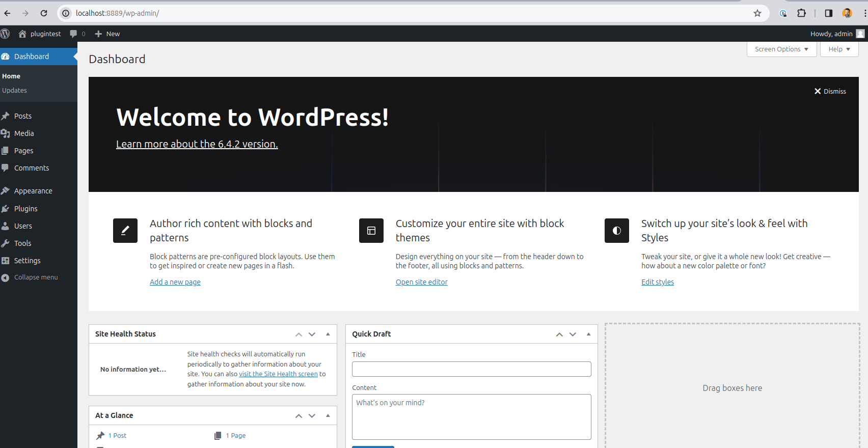868x448 pixels.
Task: Select Home submenu under Dashboard
Action: (x=11, y=76)
